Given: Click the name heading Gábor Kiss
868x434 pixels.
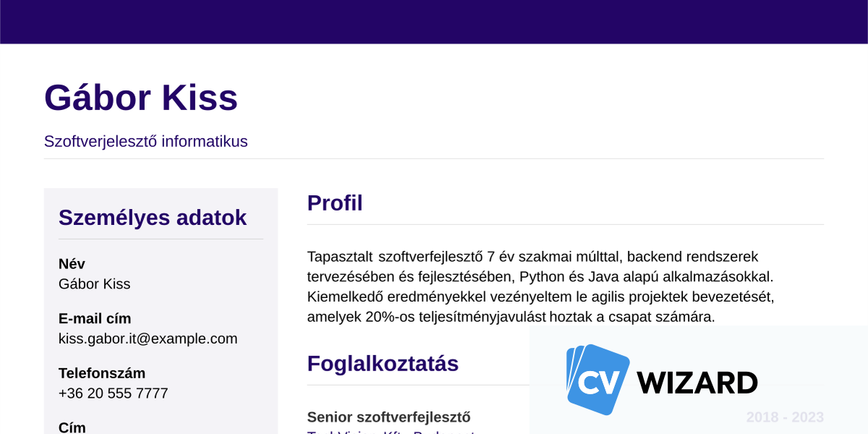Looking at the screenshot, I should point(141,98).
